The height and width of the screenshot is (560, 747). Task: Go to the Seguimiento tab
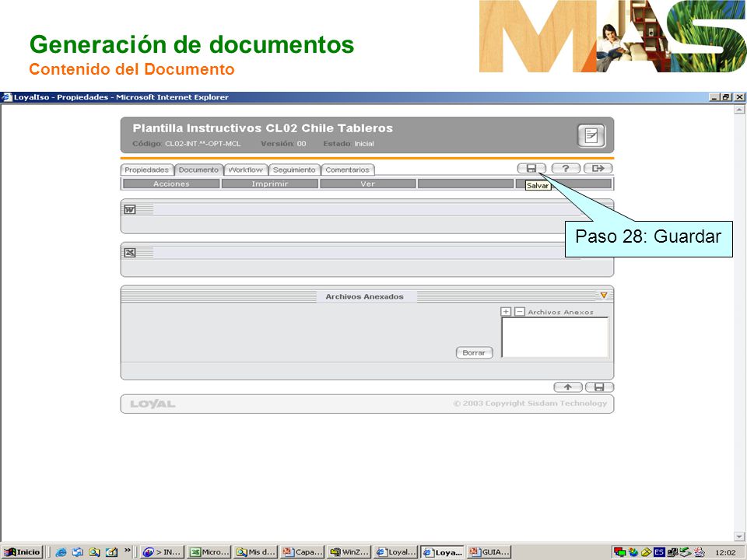tap(294, 170)
